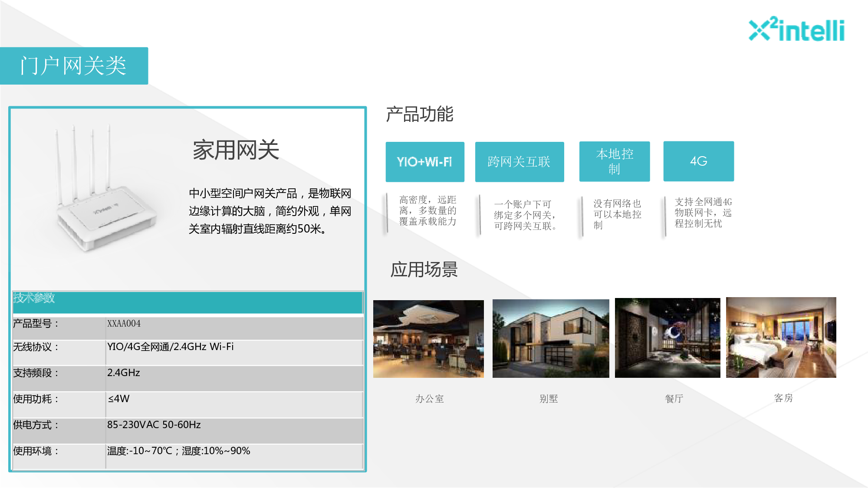868x488 pixels.
Task: Click the 4G feature button
Action: pos(699,161)
